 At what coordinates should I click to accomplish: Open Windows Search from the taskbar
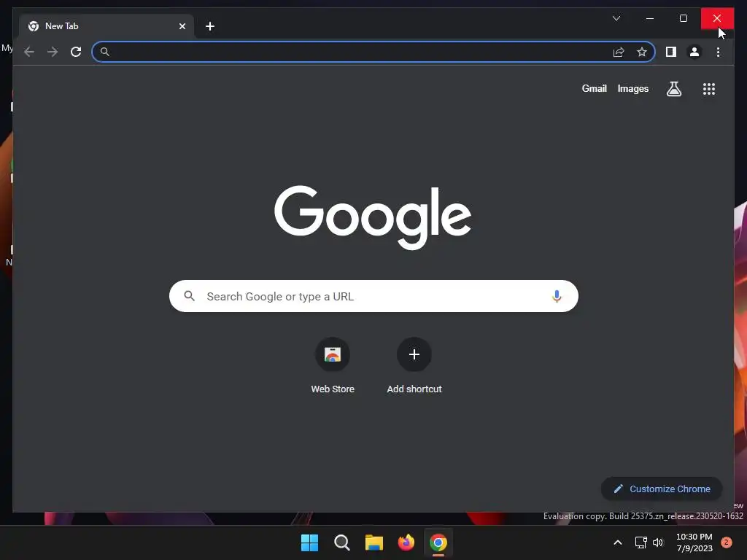tap(342, 542)
